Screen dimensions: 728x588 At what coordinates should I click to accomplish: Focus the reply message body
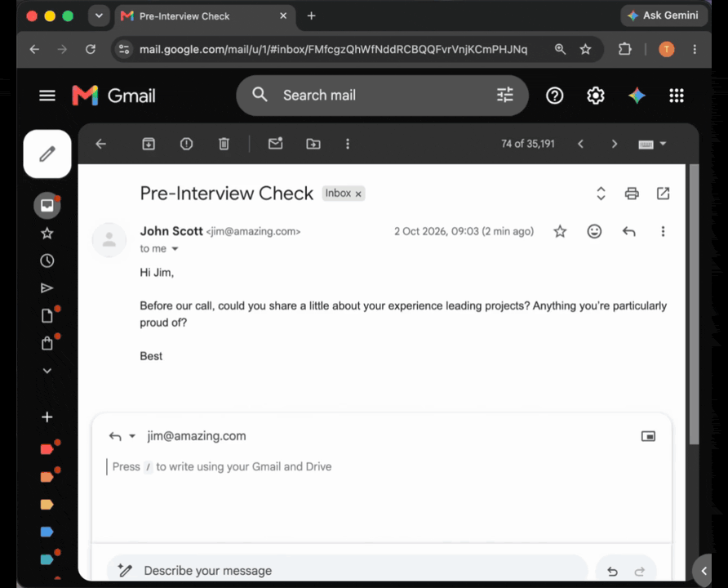pyautogui.click(x=382, y=497)
